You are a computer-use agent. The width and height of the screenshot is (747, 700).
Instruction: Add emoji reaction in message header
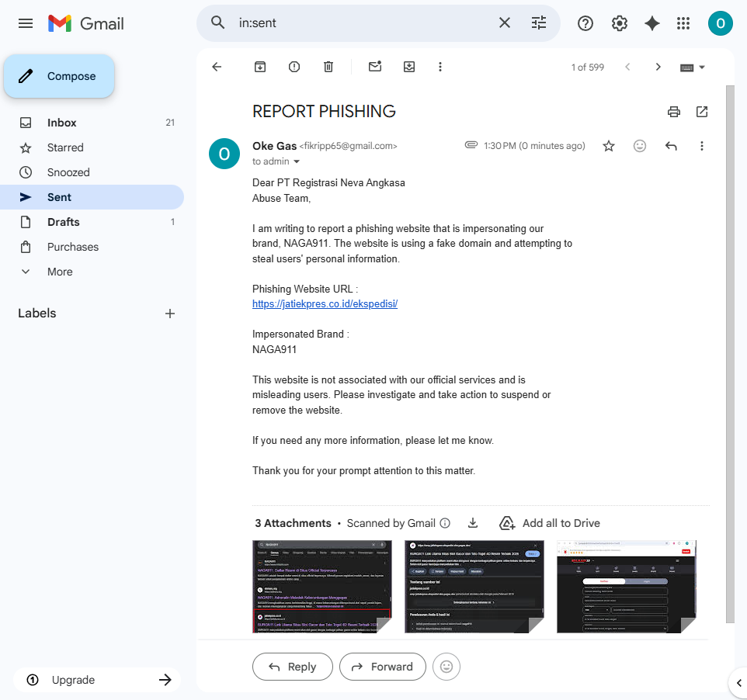click(x=639, y=146)
